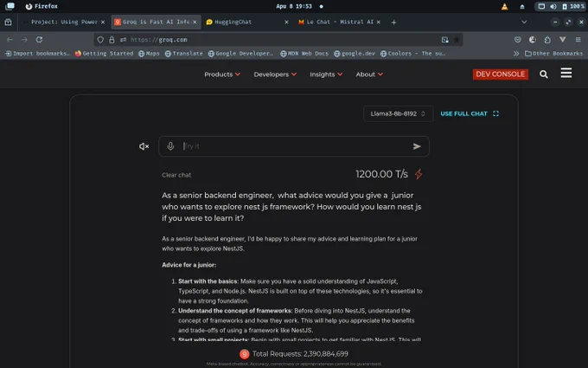Open the MDN Web Docs bookmark
The width and height of the screenshot is (588, 368).
coord(304,54)
